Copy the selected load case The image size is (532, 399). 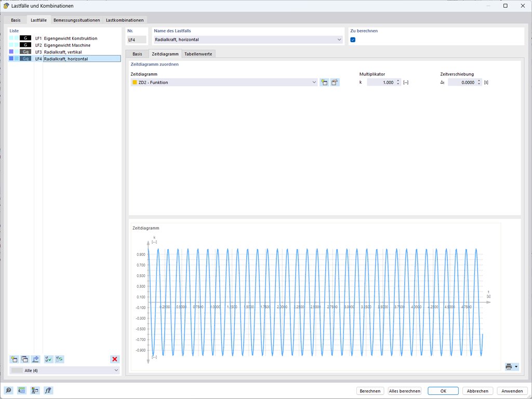pyautogui.click(x=25, y=359)
